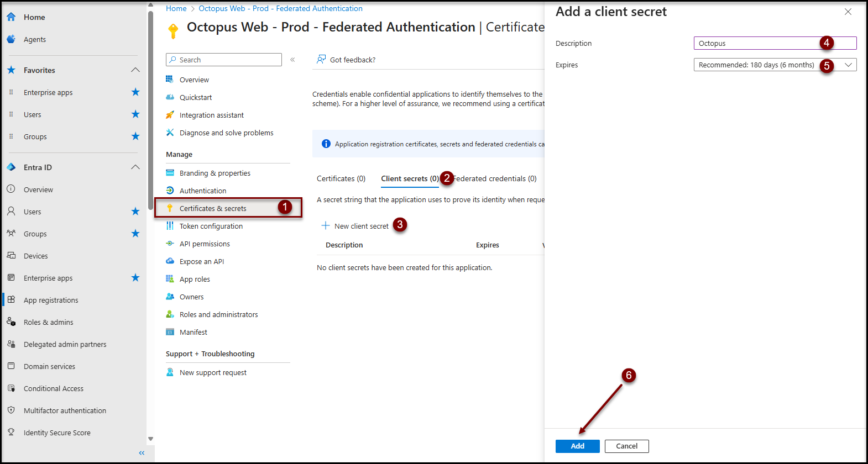Switch to the Certificates (0) tab

pos(341,178)
